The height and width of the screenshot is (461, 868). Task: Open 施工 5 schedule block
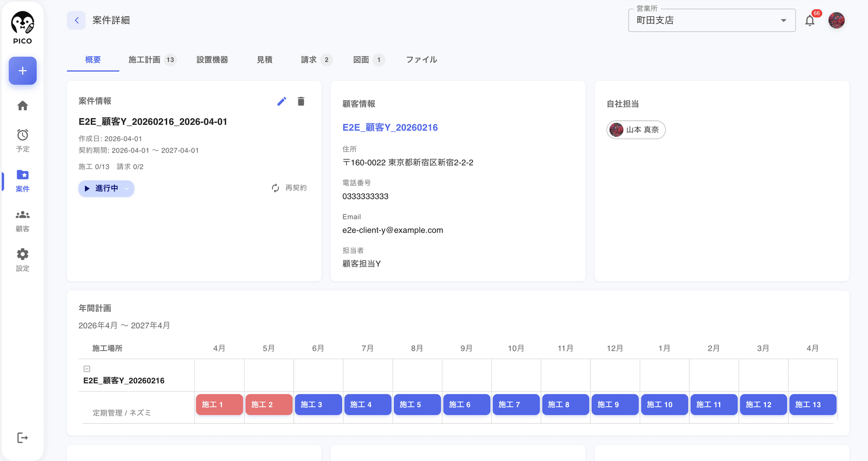[x=417, y=404]
